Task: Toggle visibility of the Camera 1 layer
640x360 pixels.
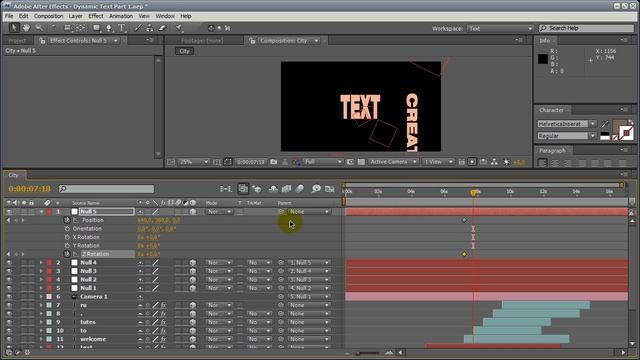Action: pos(9,297)
